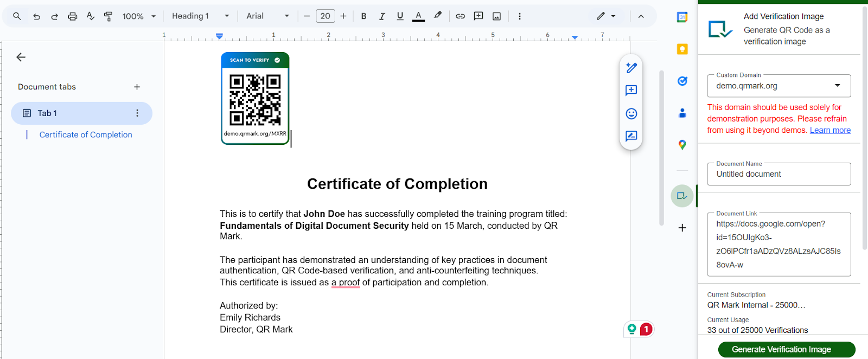Click the Certificate of Completion title in document

click(x=397, y=184)
